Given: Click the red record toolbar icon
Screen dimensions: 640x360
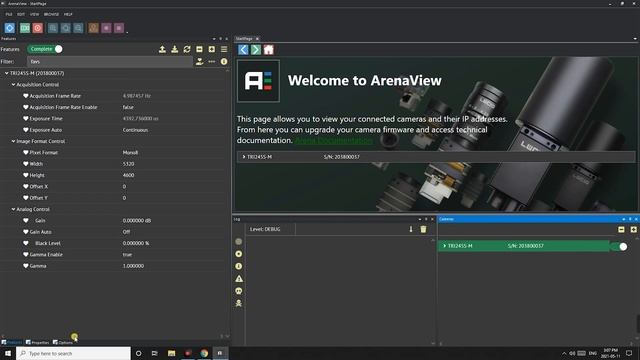Looking at the screenshot, I should (x=38, y=28).
